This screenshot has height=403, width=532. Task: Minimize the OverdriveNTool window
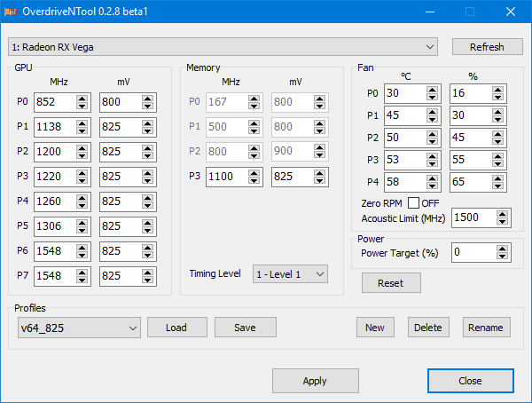430,12
